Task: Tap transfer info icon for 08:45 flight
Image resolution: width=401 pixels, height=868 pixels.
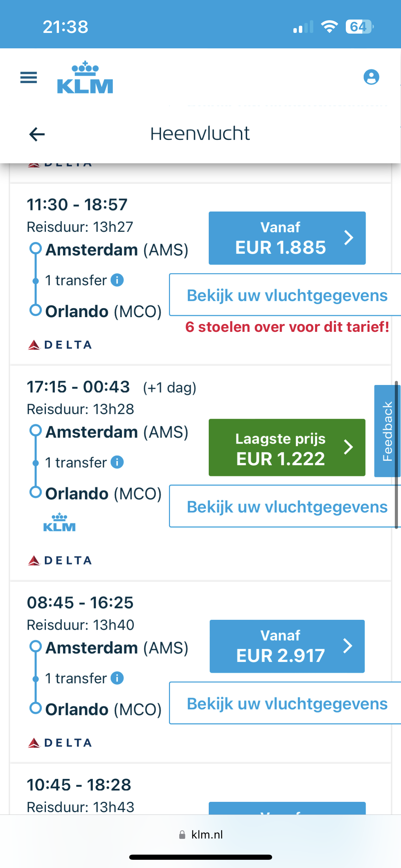Action: point(117,678)
